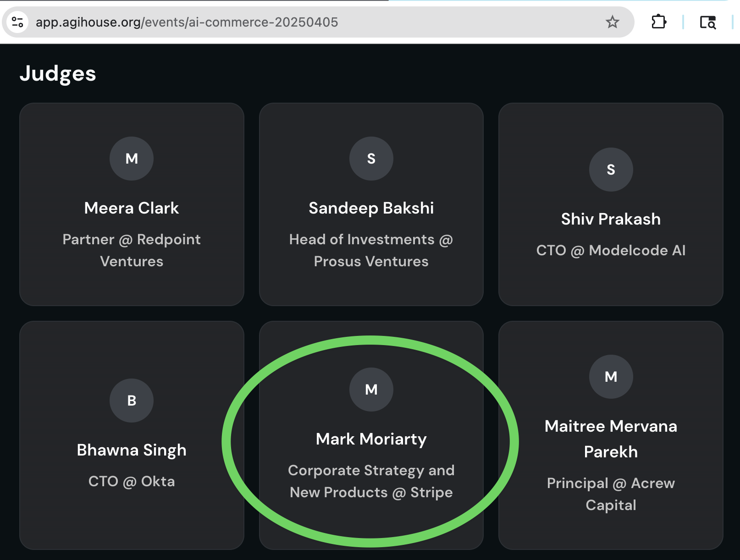
Task: Click the Shiv Prakash judge name
Action: coord(611,219)
